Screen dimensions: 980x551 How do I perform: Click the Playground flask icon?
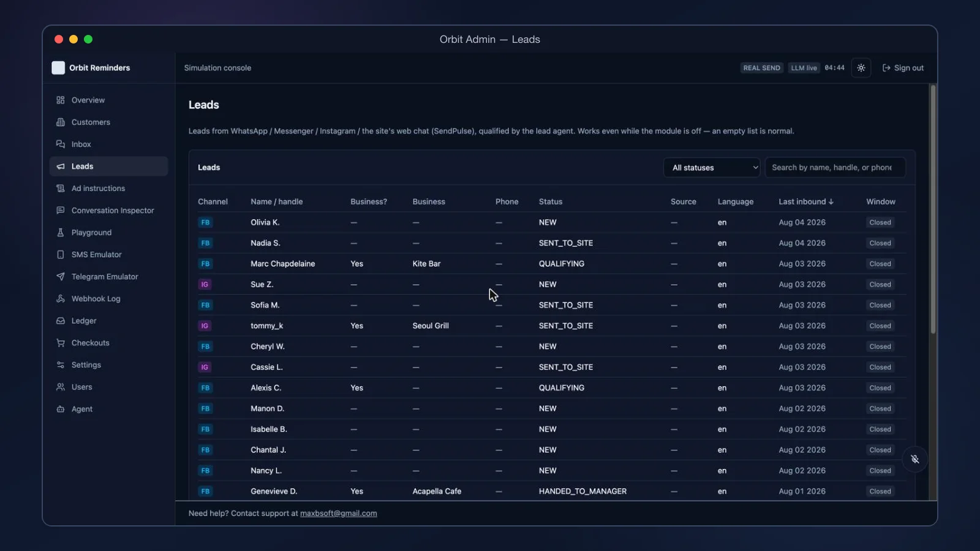tap(61, 232)
